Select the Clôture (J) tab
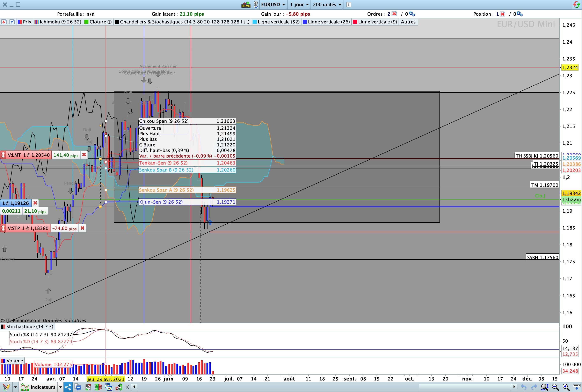Viewport: 582px width, 392px height. 98,22
